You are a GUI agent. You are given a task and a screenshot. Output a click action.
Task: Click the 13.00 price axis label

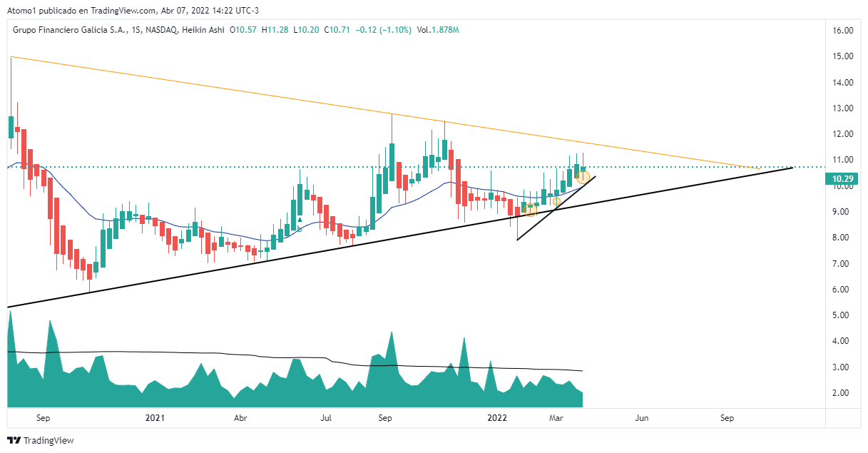[844, 108]
